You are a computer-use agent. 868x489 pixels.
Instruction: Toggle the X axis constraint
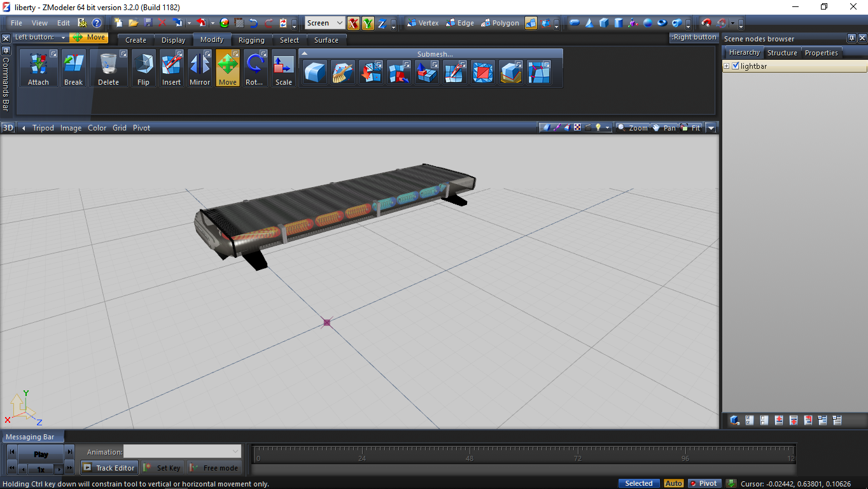click(x=353, y=24)
